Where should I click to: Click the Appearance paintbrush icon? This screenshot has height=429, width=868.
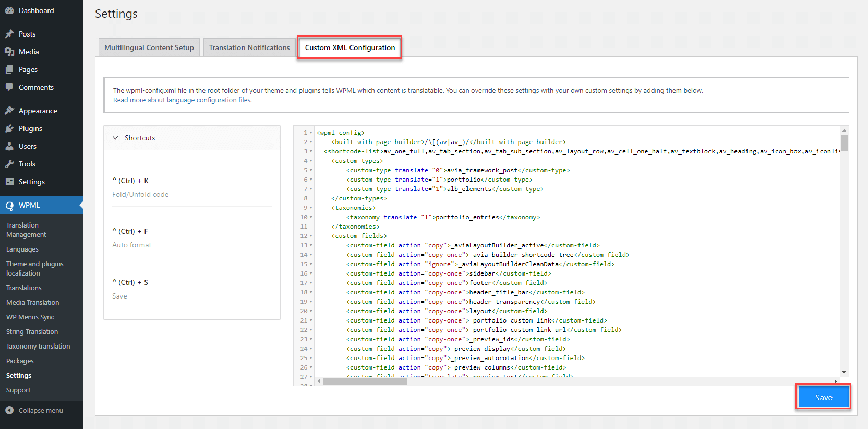pos(9,111)
